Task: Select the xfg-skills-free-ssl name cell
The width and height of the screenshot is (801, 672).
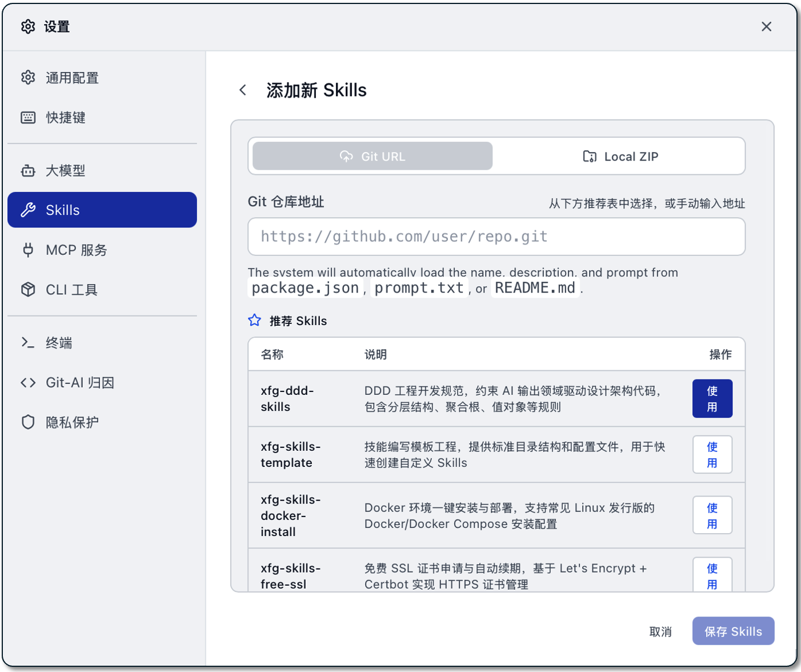Action: pos(291,577)
